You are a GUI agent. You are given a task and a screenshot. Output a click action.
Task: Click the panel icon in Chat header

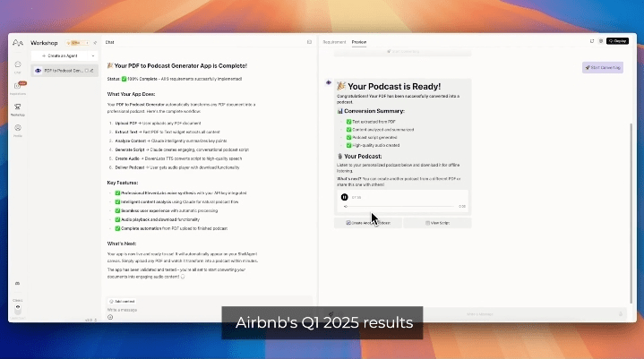pyautogui.click(x=309, y=42)
